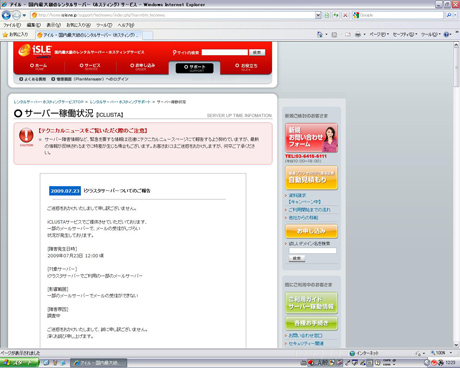Image resolution: width=460 pixels, height=368 pixels.
Task: Open the サービス navigation item
Action: coord(90,66)
